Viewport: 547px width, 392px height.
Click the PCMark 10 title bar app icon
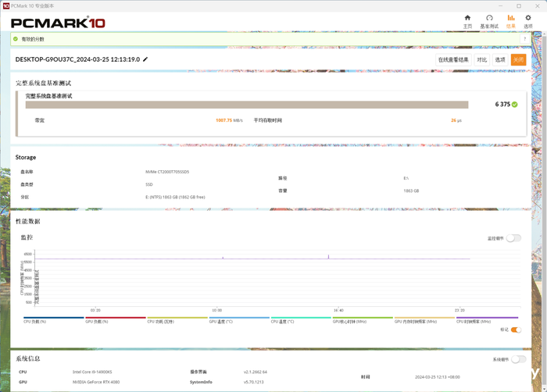pos(6,6)
